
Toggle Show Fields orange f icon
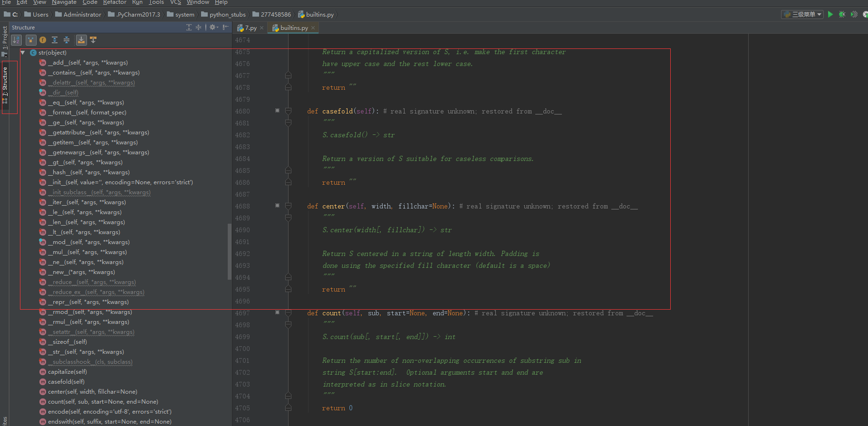click(x=43, y=40)
